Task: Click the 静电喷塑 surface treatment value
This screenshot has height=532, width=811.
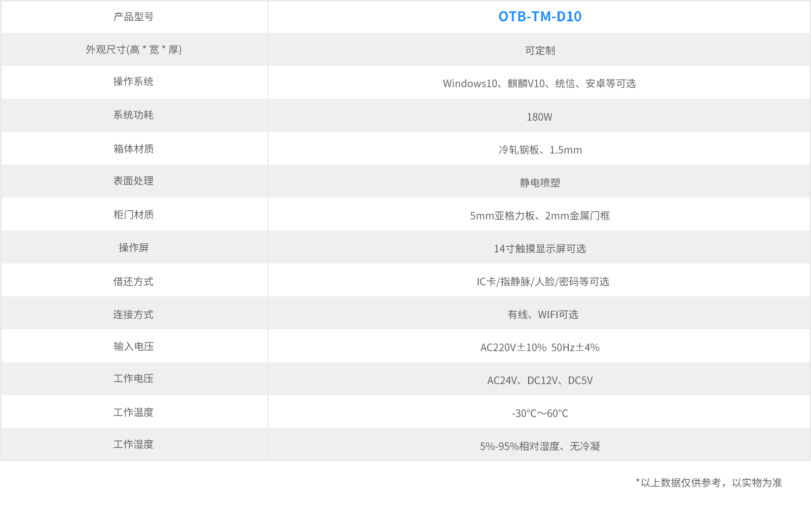Action: (x=540, y=183)
